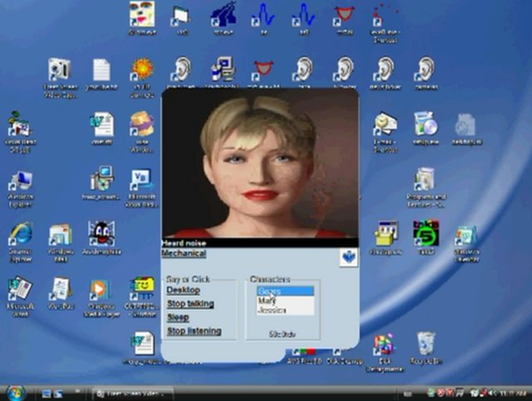532x401 pixels.
Task: Click the Stop listening command
Action: [x=194, y=331]
